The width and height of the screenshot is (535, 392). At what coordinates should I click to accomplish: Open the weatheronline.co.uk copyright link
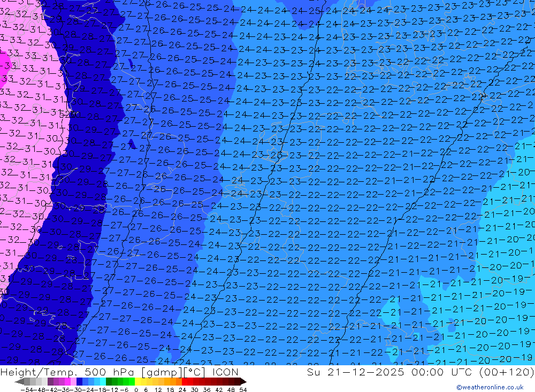coord(490,387)
